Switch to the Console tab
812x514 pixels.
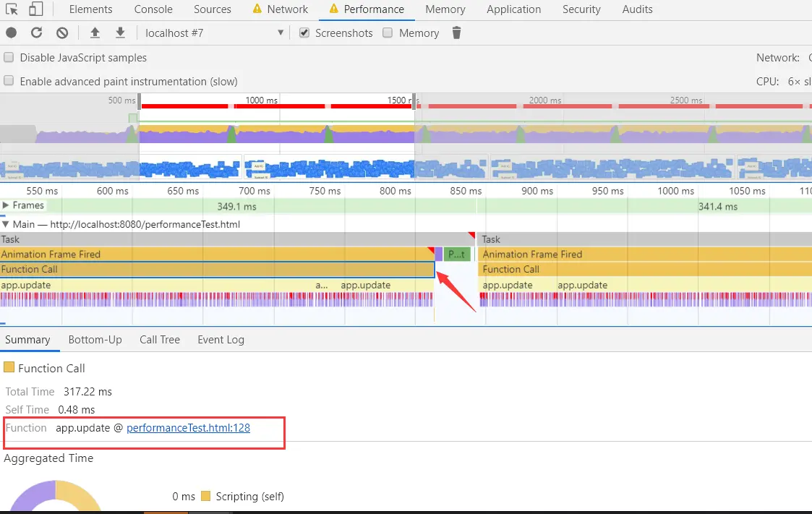coord(153,9)
